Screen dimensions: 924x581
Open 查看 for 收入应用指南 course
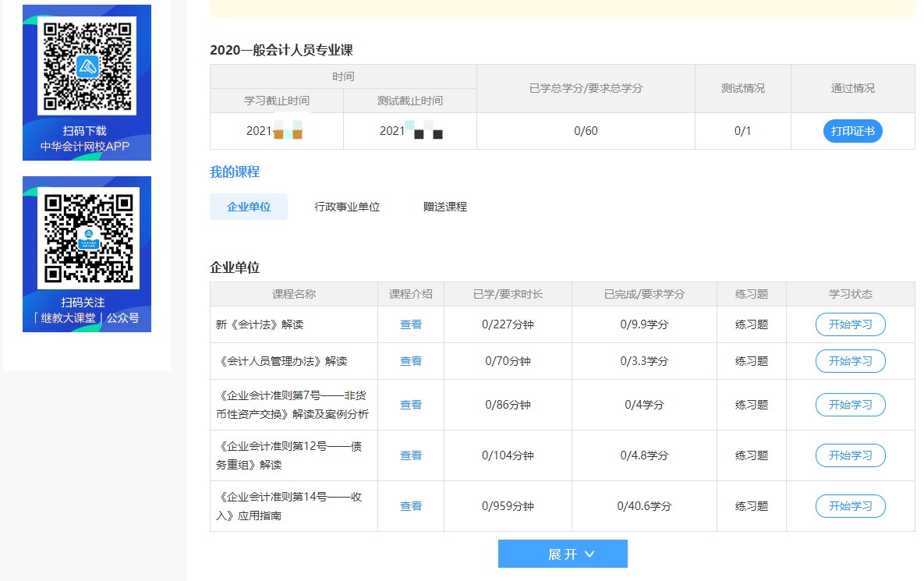(x=410, y=505)
